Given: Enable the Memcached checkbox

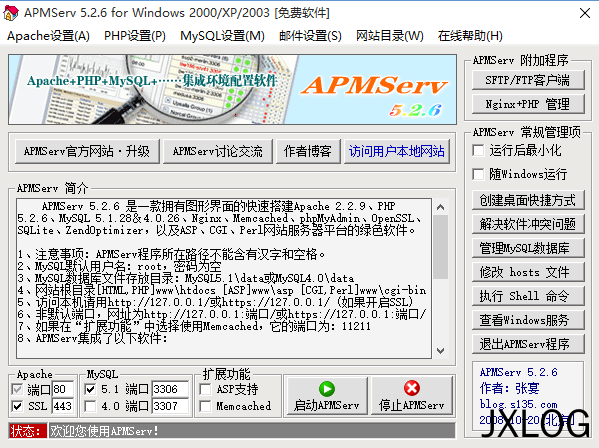Looking at the screenshot, I should click(206, 406).
